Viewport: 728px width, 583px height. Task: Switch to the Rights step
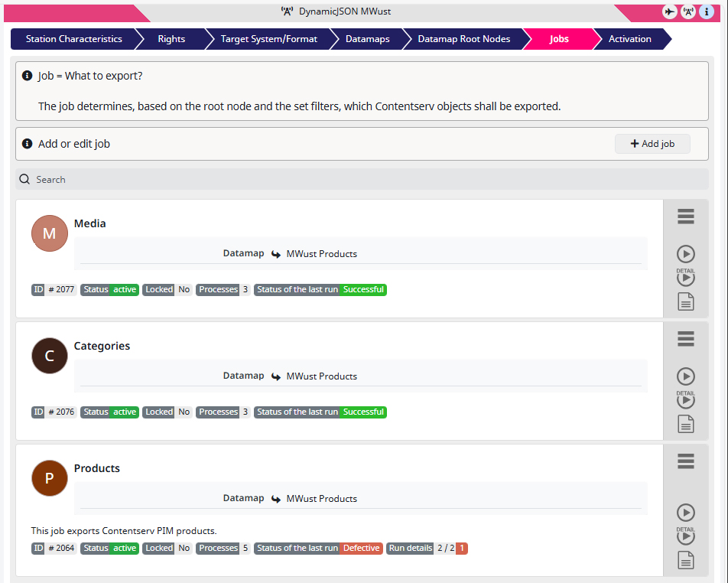coord(171,39)
